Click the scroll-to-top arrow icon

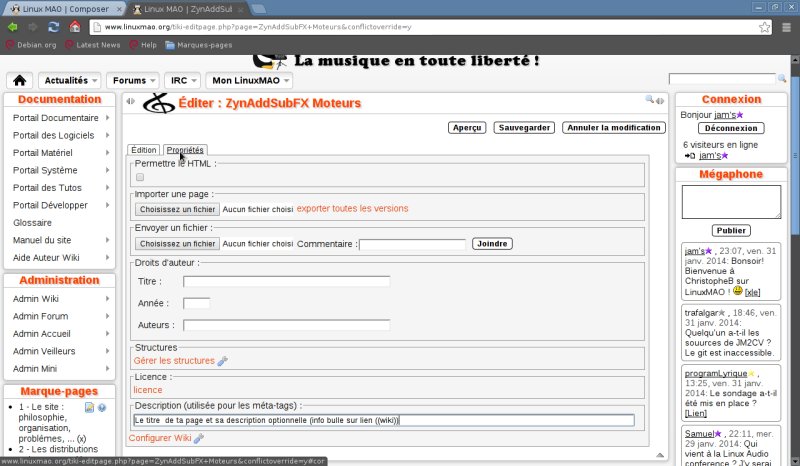[x=660, y=455]
